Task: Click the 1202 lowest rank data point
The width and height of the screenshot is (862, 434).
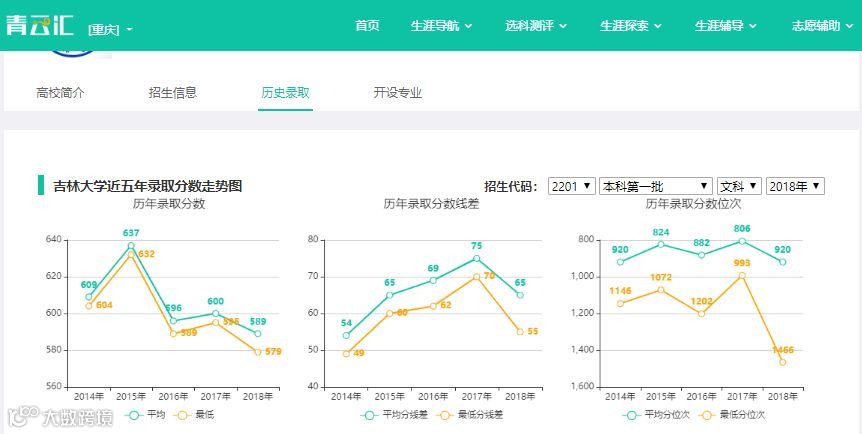Action: (701, 314)
